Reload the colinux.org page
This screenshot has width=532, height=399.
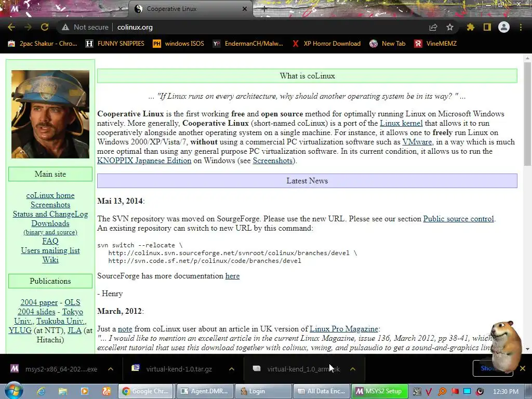45,27
